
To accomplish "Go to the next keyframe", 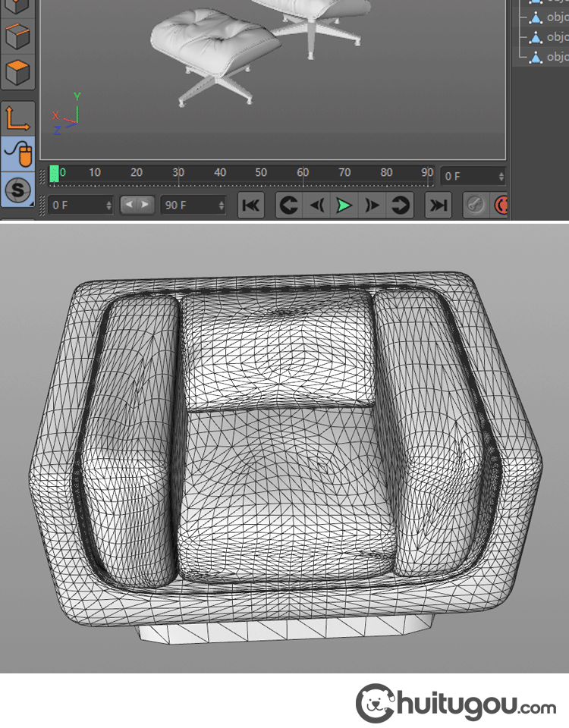I will 400,205.
